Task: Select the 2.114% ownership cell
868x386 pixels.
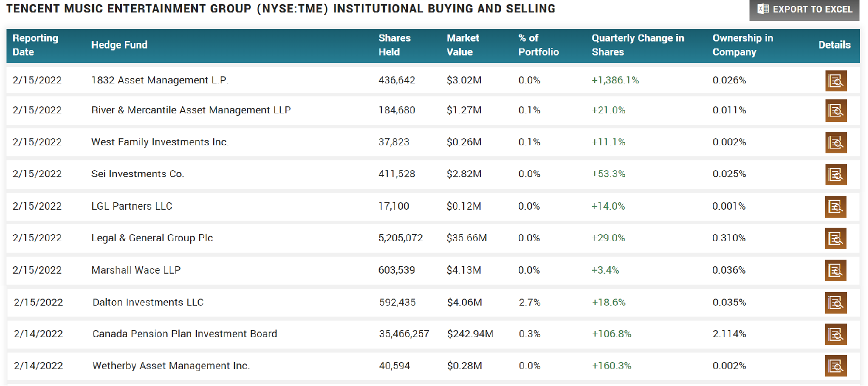Action: pyautogui.click(x=729, y=334)
